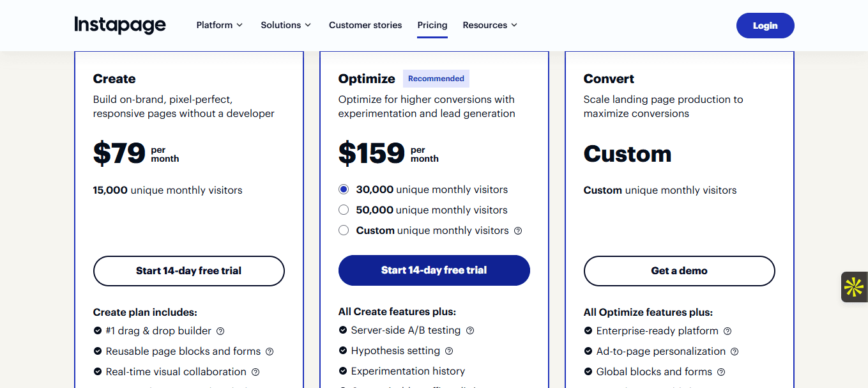
Task: Choose Custom unique monthly visitors radio option
Action: 344,230
